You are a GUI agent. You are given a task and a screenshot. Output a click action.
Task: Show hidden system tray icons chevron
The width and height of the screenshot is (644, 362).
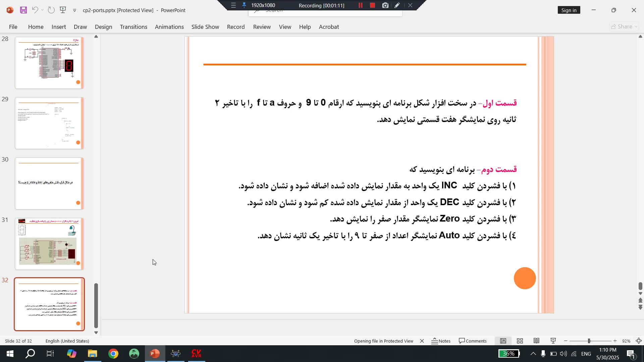click(x=533, y=354)
